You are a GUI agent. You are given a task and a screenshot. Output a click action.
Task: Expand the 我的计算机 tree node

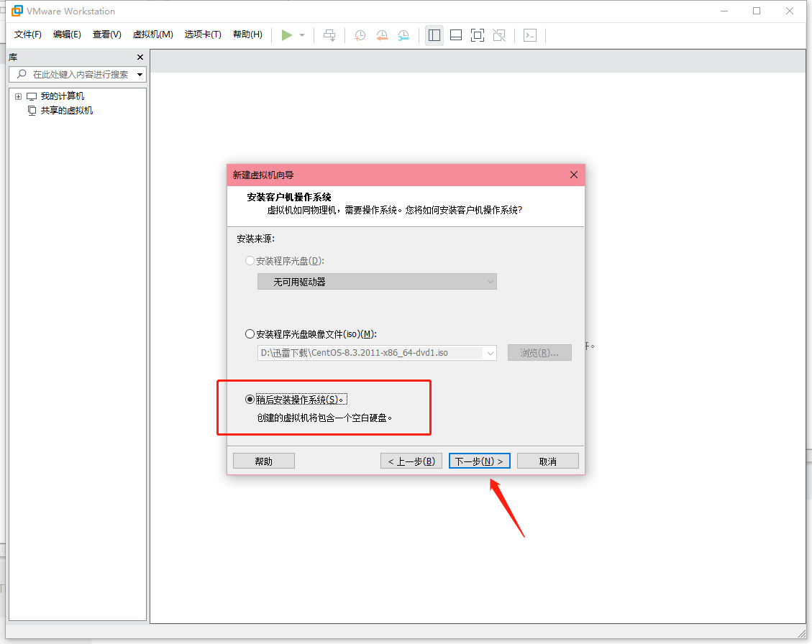tap(18, 96)
